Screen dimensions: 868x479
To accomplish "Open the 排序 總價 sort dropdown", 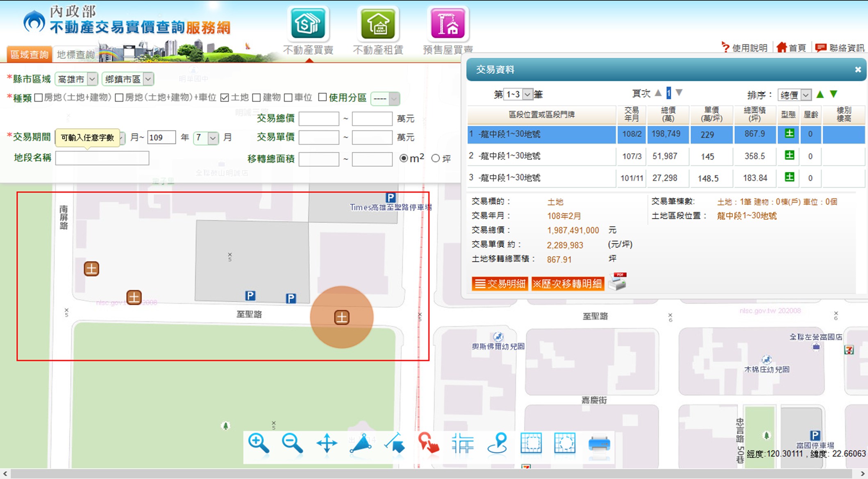I will pos(794,95).
